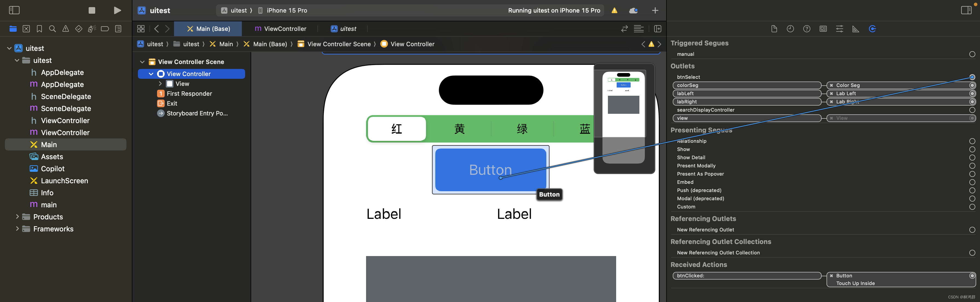Toggle the inspector panel icon

pos(966,10)
